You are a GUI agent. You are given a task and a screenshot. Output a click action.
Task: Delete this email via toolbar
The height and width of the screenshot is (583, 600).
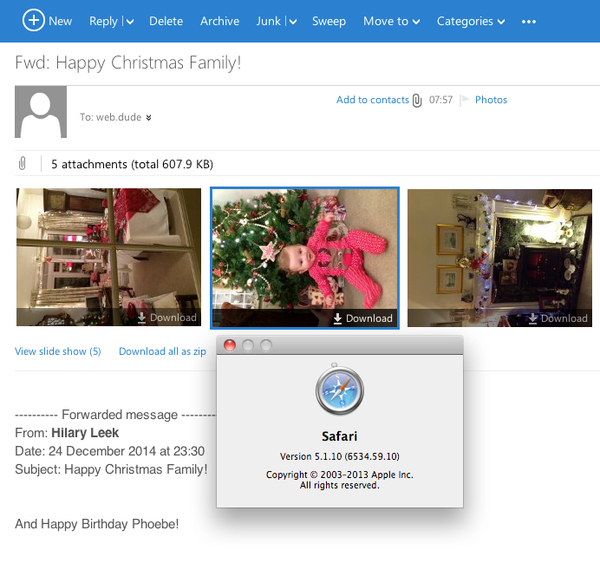[166, 21]
